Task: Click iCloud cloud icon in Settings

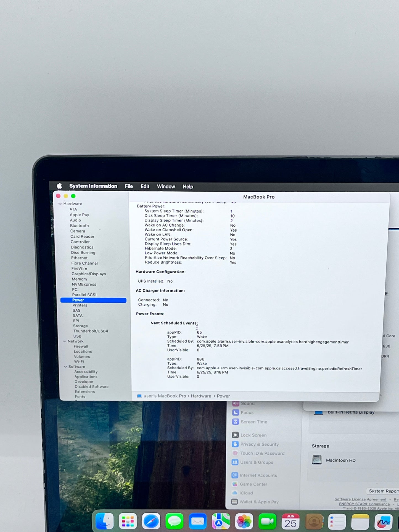Action: pyautogui.click(x=235, y=493)
